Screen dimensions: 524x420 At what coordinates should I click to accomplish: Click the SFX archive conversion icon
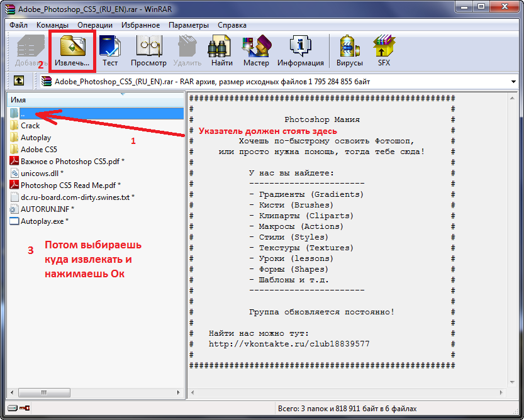pos(384,50)
